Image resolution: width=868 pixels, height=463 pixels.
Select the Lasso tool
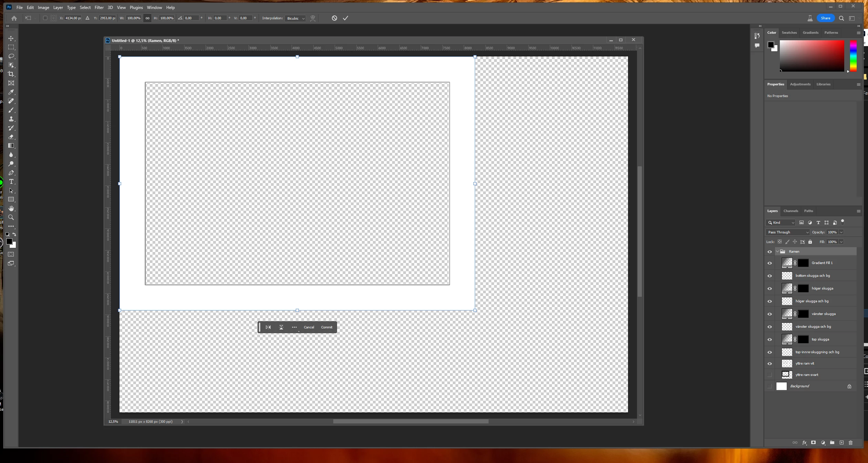[x=11, y=56]
